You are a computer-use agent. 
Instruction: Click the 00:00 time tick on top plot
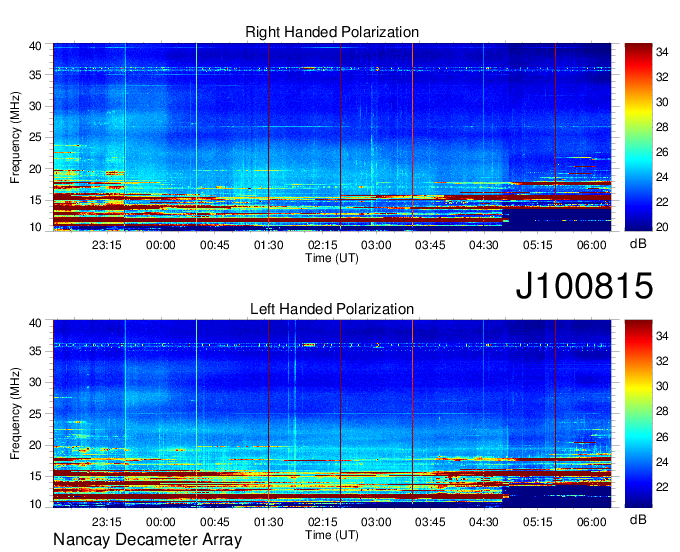pyautogui.click(x=160, y=245)
